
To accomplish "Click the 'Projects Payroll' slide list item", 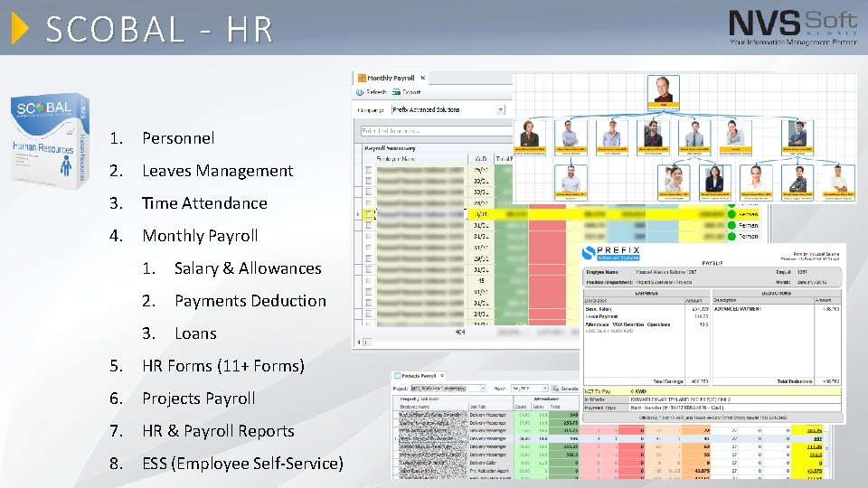I will (198, 399).
